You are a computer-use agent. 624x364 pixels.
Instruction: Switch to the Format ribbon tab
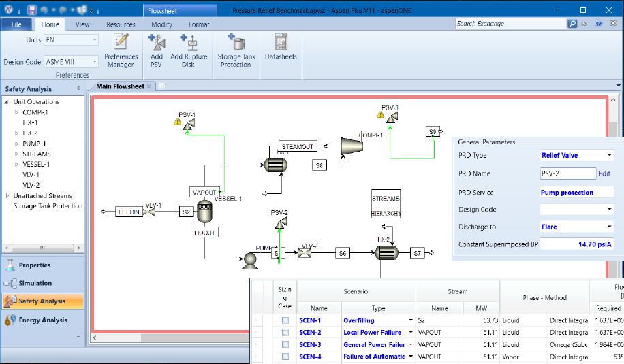coord(199,24)
